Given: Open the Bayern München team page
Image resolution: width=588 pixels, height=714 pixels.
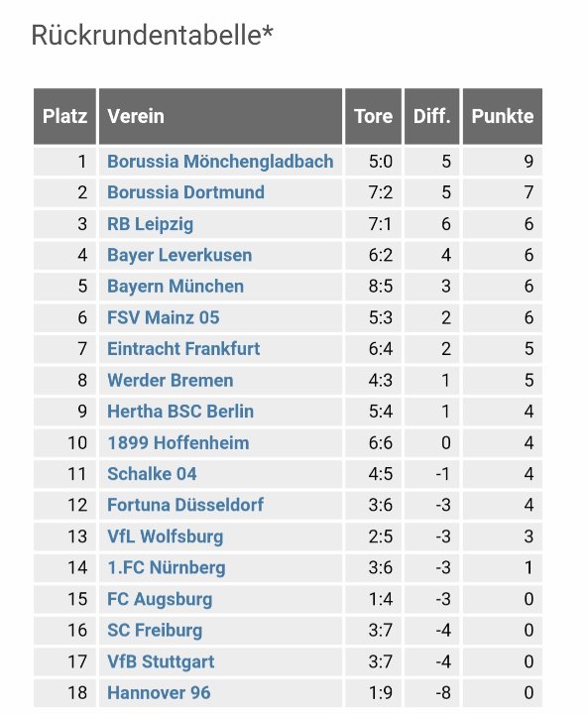Looking at the screenshot, I should tap(176, 287).
